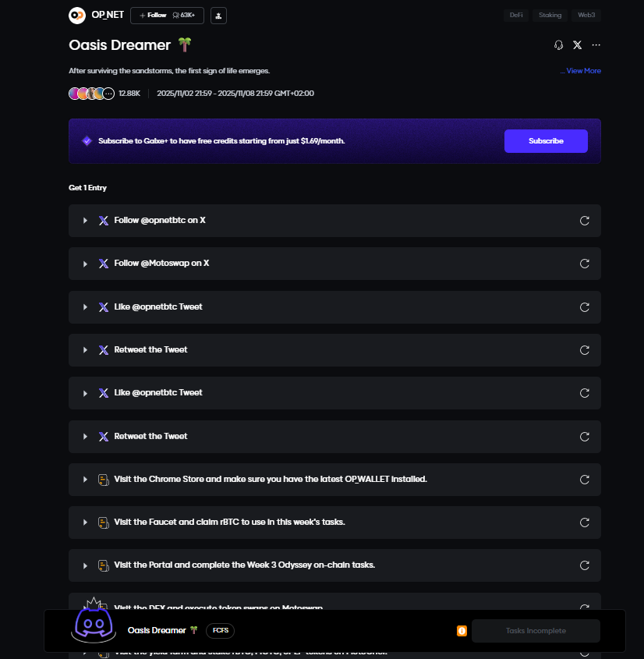Refresh the "Follow @opnetbtc on X" task
The width and height of the screenshot is (644, 659).
coord(585,221)
